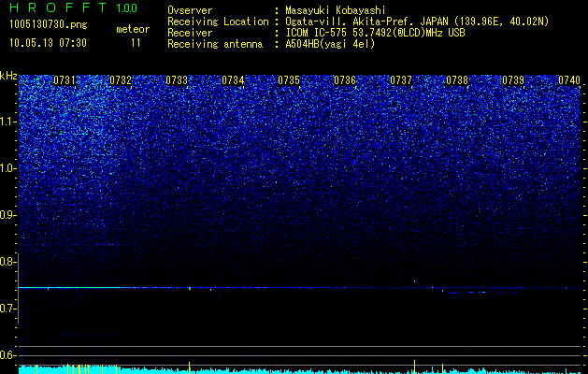Image resolution: width=588 pixels, height=374 pixels.
Task: Click the 0737 time marker
Action: [x=401, y=79]
